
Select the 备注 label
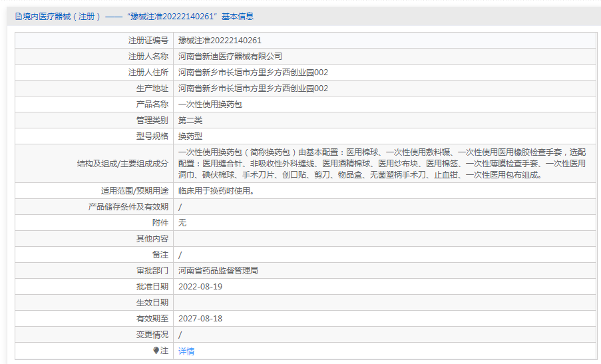(x=160, y=255)
